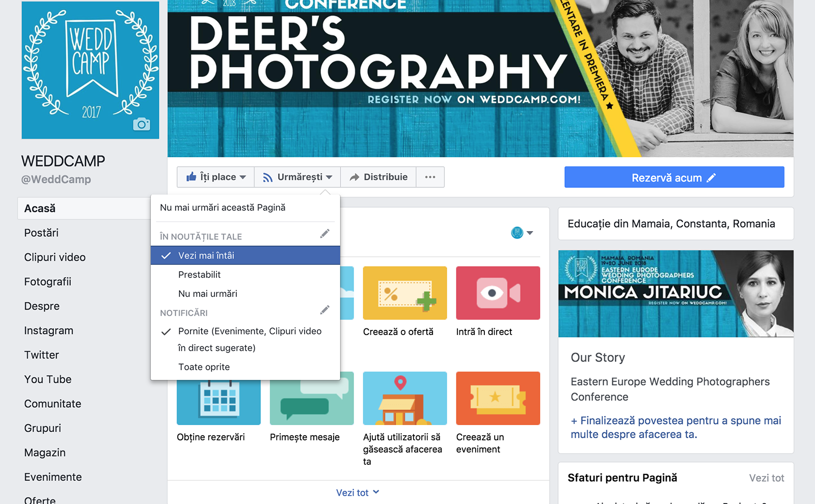Open the Despre section
815x504 pixels.
[x=42, y=306]
